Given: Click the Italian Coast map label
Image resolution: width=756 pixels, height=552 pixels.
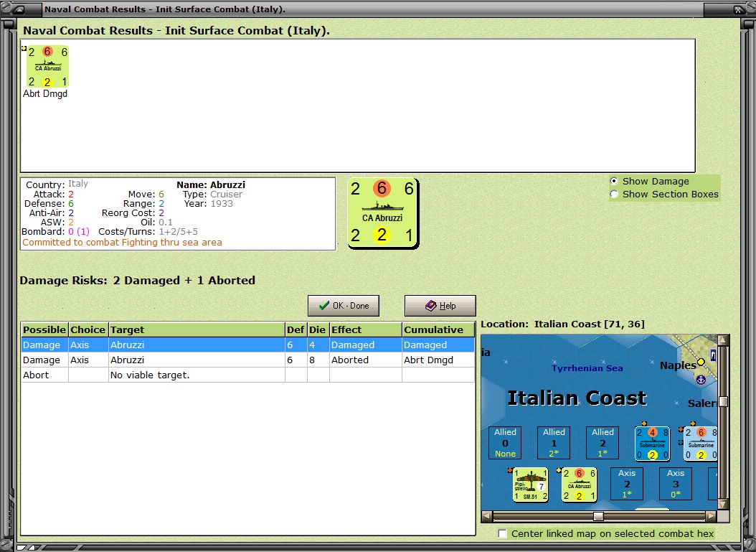Looking at the screenshot, I should [x=577, y=398].
